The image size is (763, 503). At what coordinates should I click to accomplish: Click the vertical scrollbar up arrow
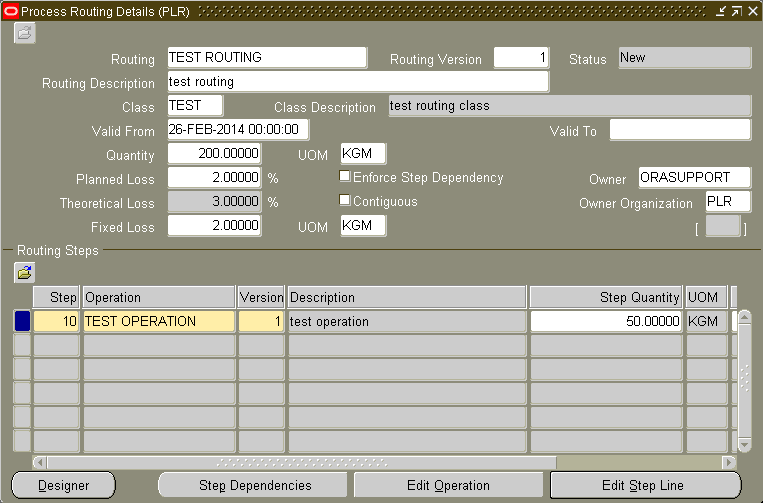[745, 317]
